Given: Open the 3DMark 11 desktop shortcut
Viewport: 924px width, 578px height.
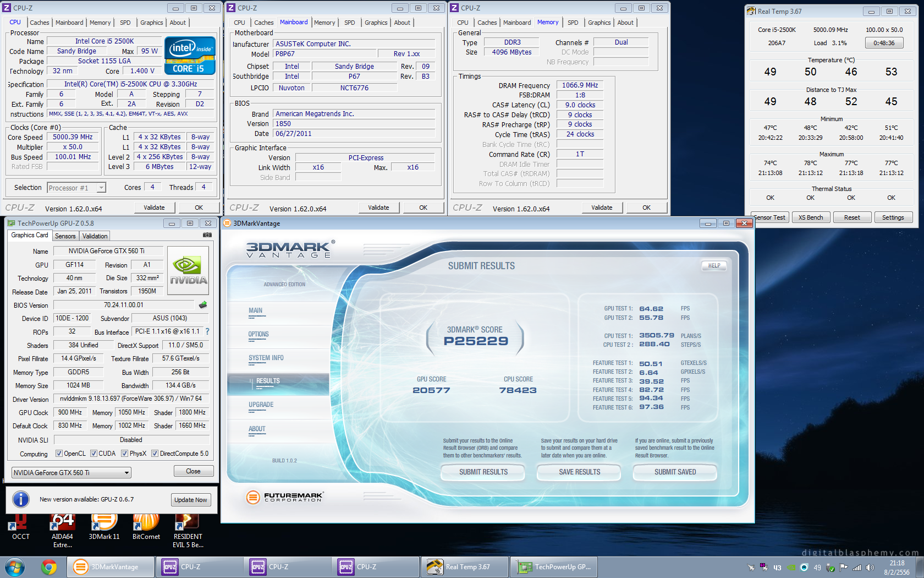Looking at the screenshot, I should coord(104,528).
